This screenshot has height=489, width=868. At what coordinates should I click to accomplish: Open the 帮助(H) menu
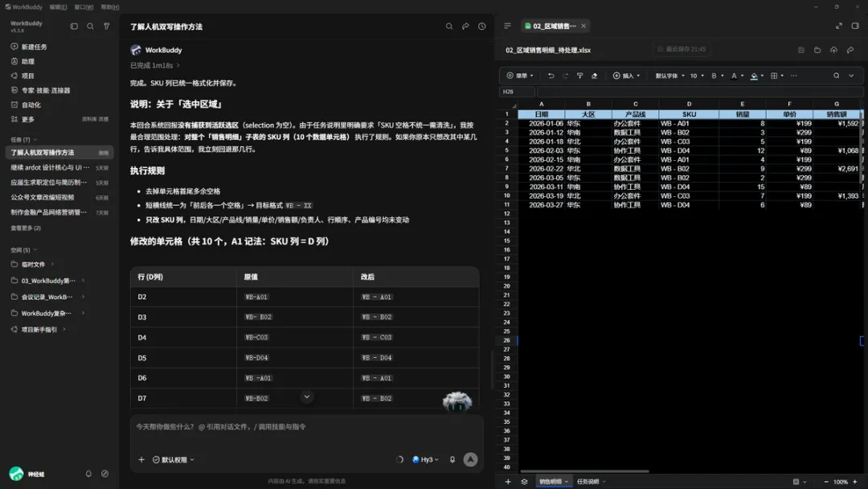click(x=109, y=6)
